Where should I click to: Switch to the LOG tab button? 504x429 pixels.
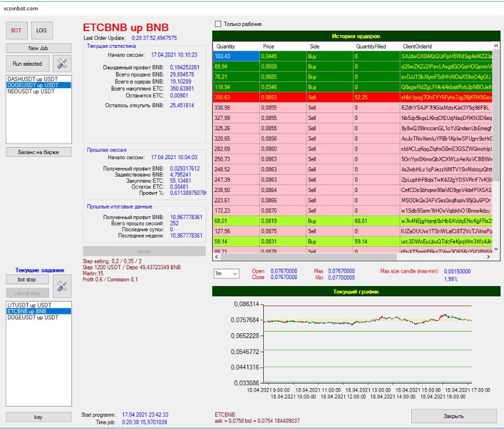pyautogui.click(x=42, y=30)
